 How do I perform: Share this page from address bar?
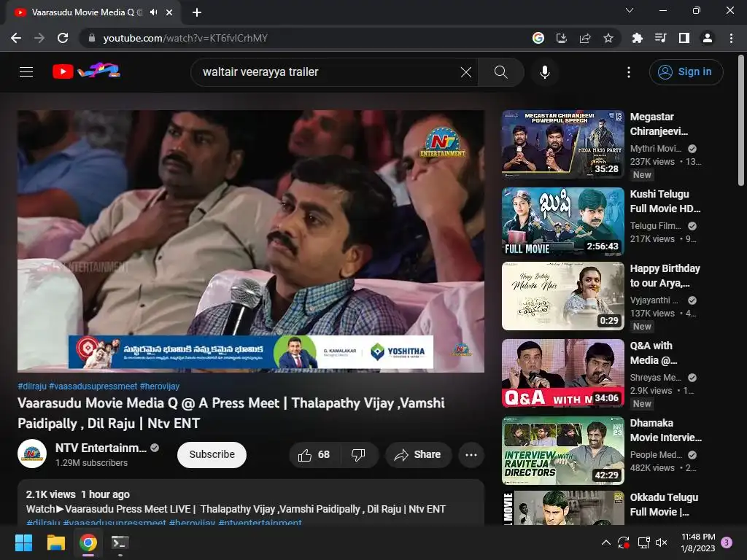click(x=585, y=38)
